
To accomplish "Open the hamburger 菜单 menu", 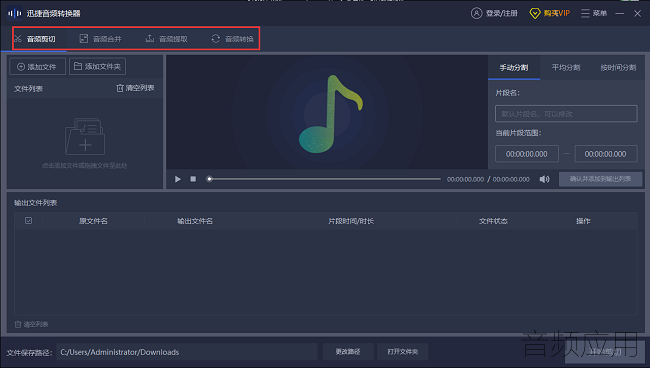I will (594, 13).
